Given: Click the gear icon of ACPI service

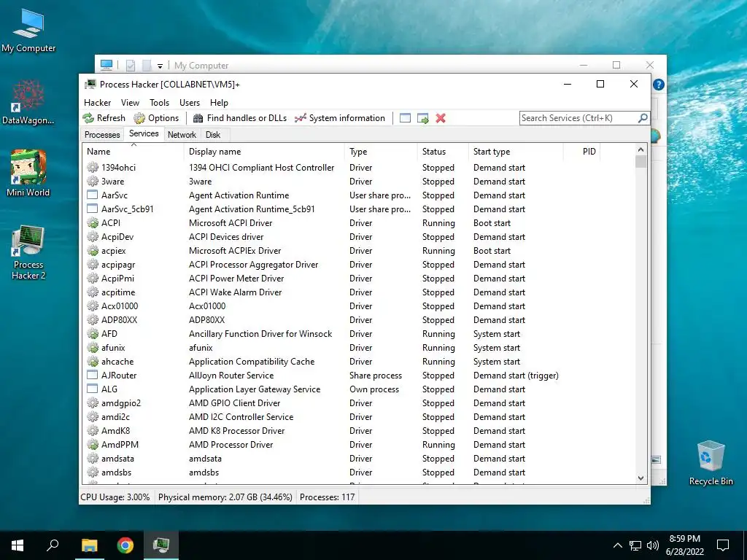Looking at the screenshot, I should (93, 223).
